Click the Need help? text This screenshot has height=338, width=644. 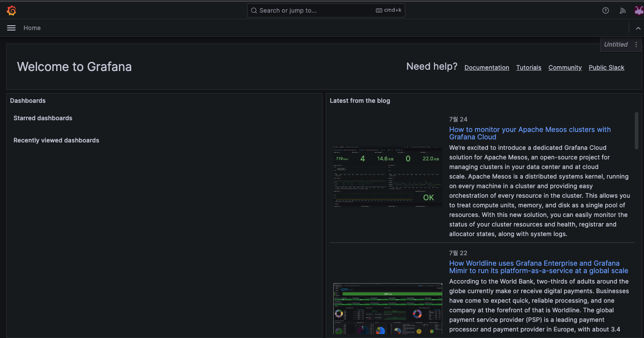point(432,66)
